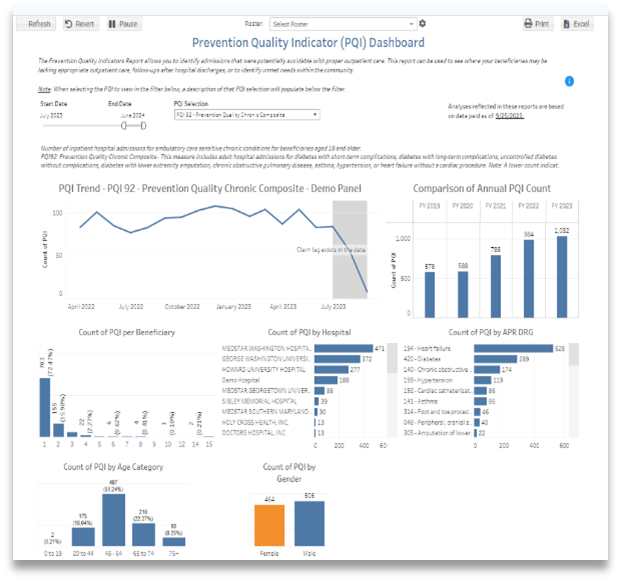Screen dimensions: 621x582
Task: Click the Print icon button
Action: click(537, 23)
